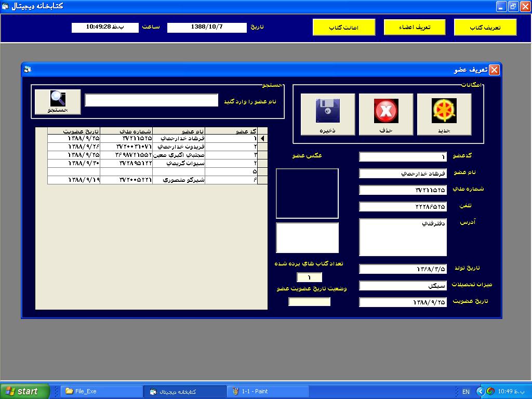Click the member code column header
This screenshot has height=399, width=532.
236,131
